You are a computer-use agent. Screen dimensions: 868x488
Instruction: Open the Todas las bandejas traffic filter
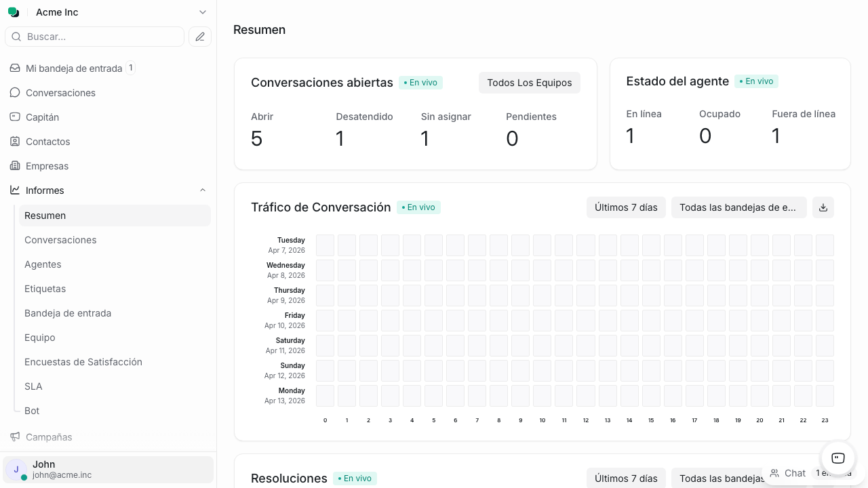(x=738, y=207)
